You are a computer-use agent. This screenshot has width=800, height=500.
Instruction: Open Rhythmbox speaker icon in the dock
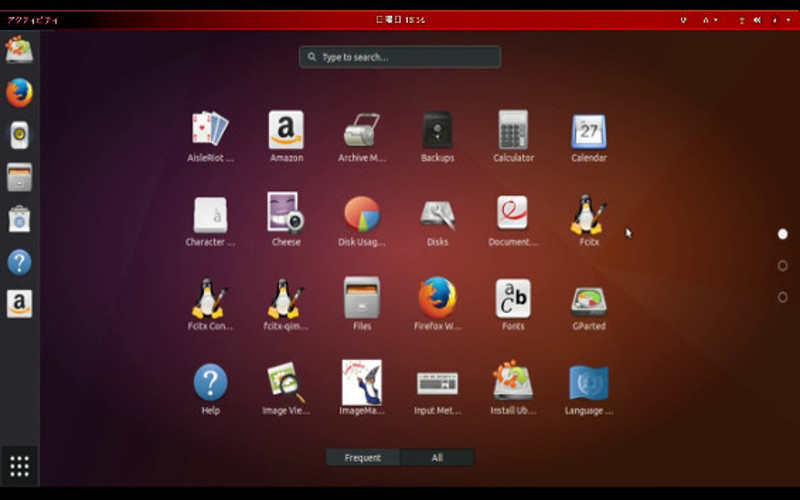[x=19, y=135]
